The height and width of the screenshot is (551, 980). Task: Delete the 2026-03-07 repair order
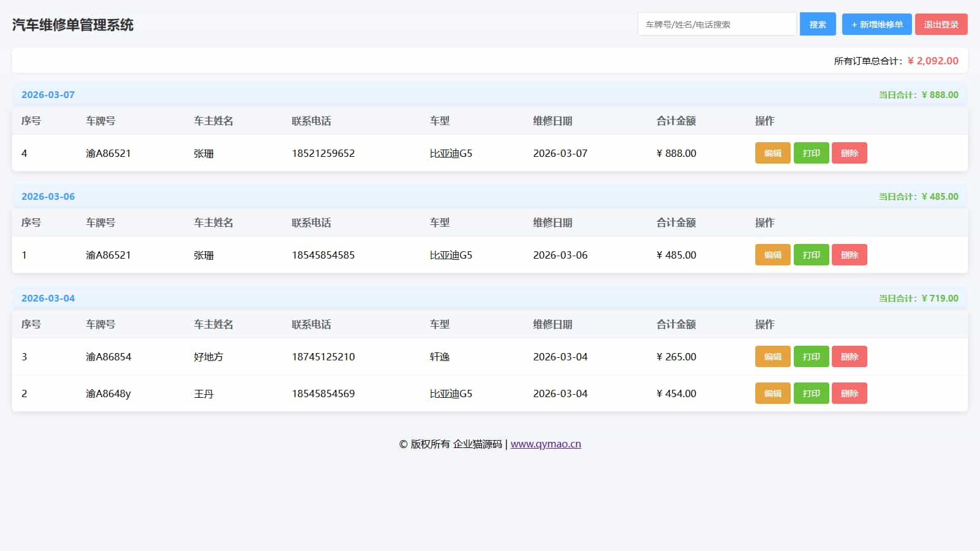[849, 153]
